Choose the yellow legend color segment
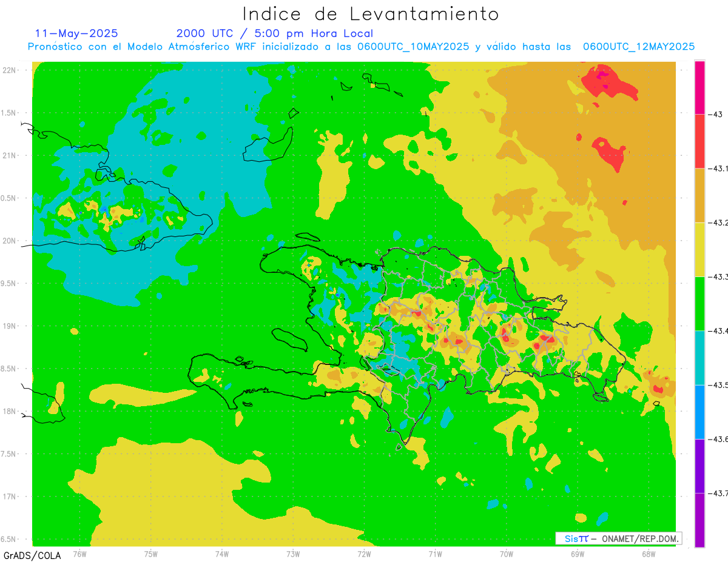The image size is (728, 562). coord(699,249)
